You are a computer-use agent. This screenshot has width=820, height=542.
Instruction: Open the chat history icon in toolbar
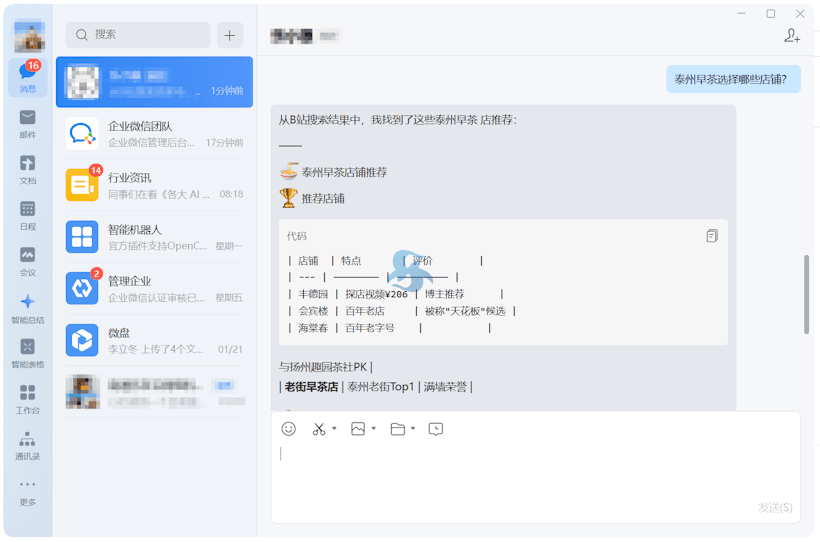click(x=436, y=429)
